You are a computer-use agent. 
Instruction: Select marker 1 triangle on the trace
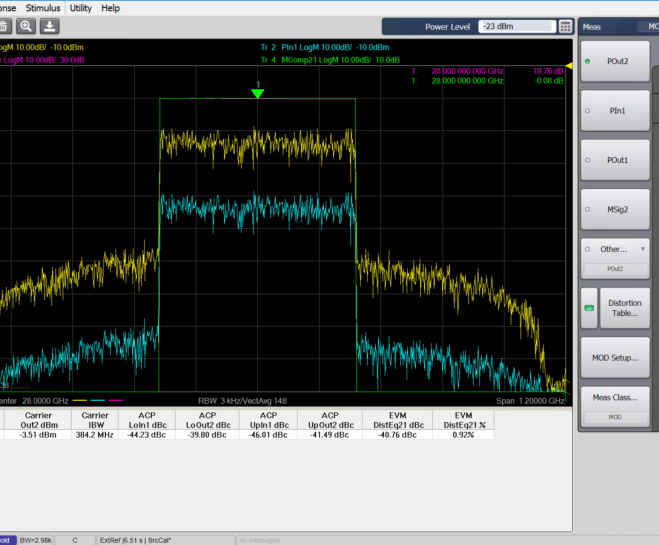tap(257, 93)
